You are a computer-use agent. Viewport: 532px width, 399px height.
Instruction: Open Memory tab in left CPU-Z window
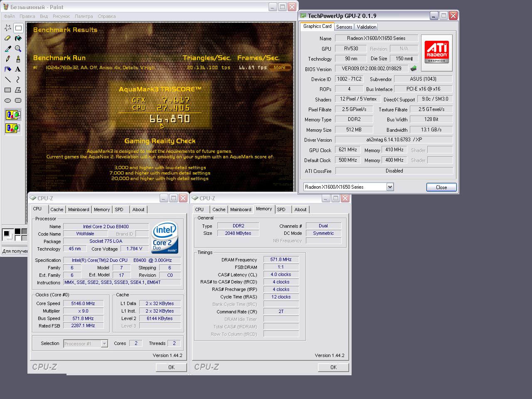pyautogui.click(x=102, y=209)
